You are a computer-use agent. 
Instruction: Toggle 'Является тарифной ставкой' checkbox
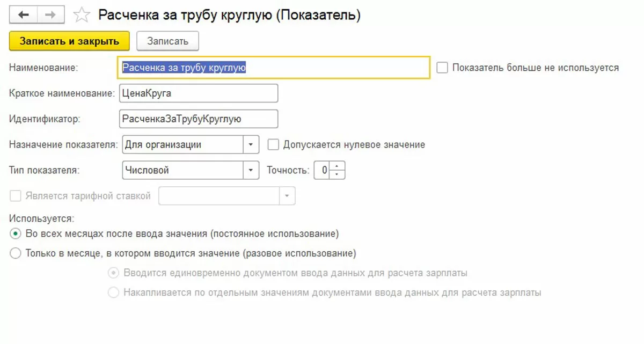[x=16, y=196]
